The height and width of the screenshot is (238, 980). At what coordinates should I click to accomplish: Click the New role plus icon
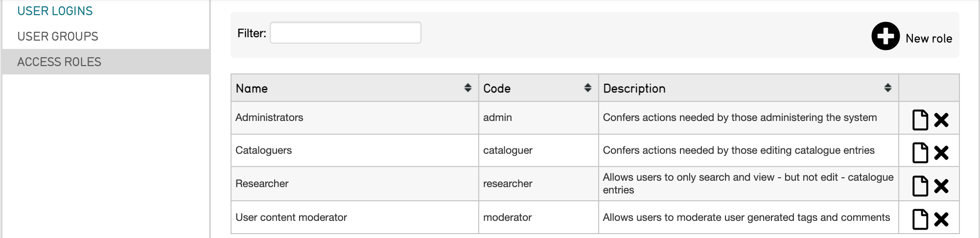click(885, 36)
